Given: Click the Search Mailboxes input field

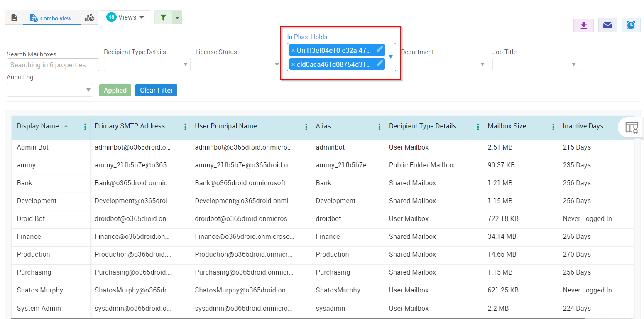Looking at the screenshot, I should pyautogui.click(x=52, y=65).
